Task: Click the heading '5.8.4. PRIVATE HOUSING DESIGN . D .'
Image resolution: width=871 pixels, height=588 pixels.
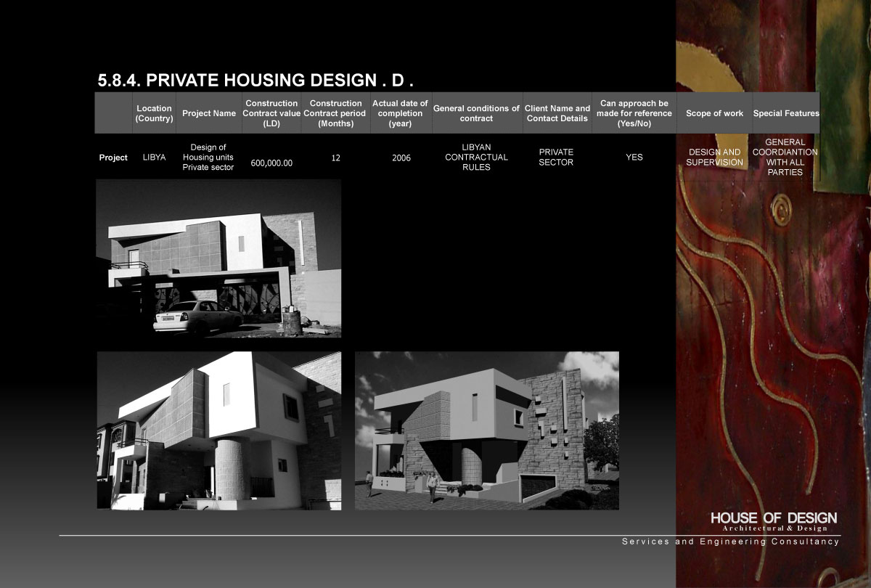Action: (255, 80)
